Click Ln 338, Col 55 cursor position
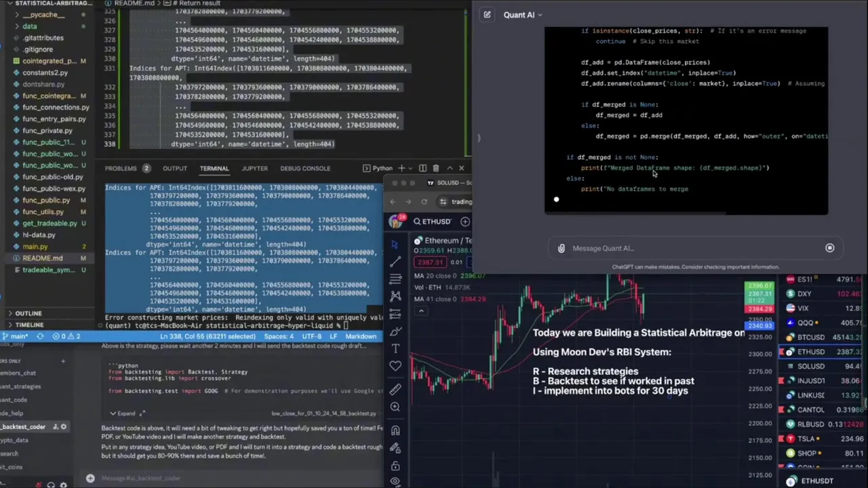Viewport: 868px width, 488px height. [207, 336]
